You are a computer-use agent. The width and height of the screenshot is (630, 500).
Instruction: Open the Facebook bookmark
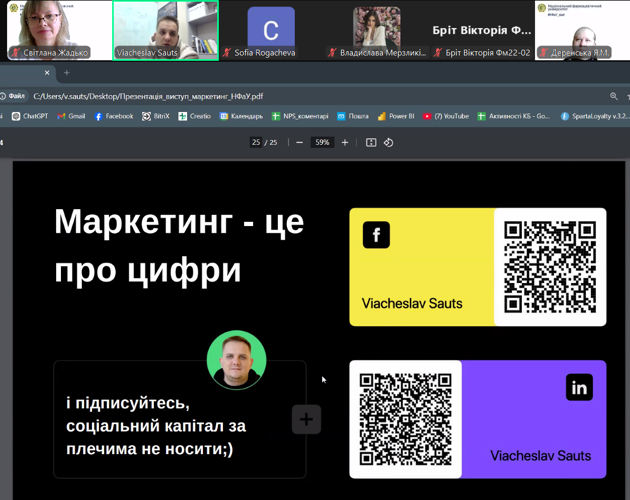tap(114, 116)
